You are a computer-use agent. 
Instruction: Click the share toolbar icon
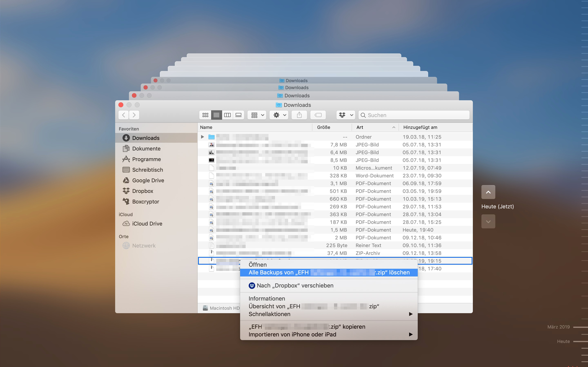(x=299, y=115)
